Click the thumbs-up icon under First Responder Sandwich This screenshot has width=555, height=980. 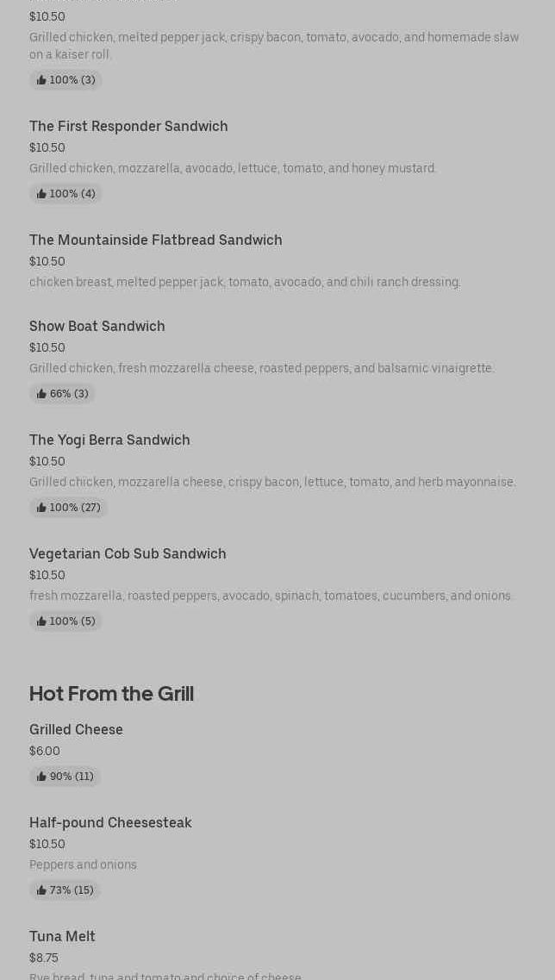[x=41, y=194]
